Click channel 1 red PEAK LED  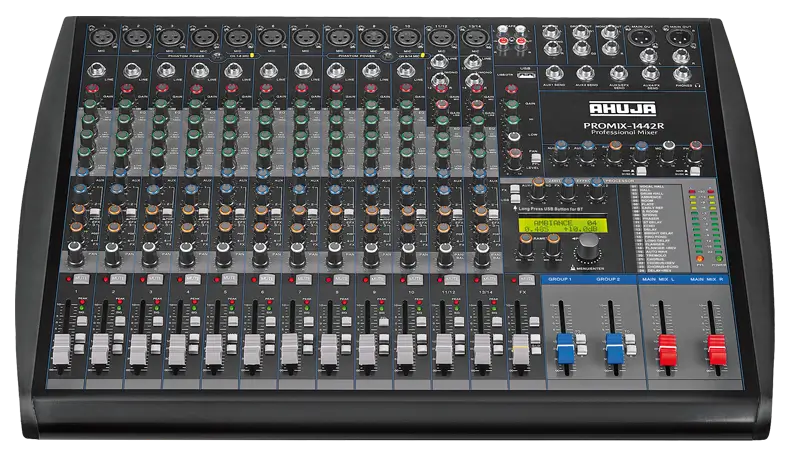pos(82,303)
